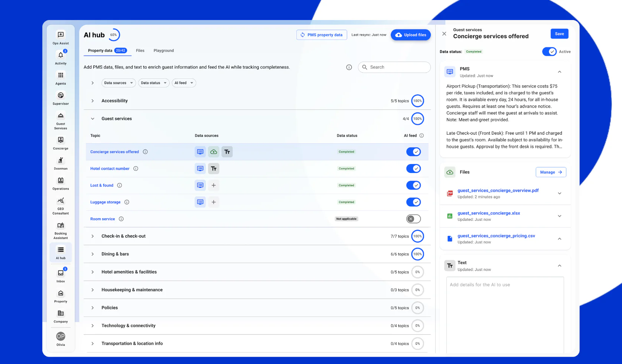Toggle AI feed for Lost & found
The width and height of the screenshot is (622, 364).
coord(413,185)
